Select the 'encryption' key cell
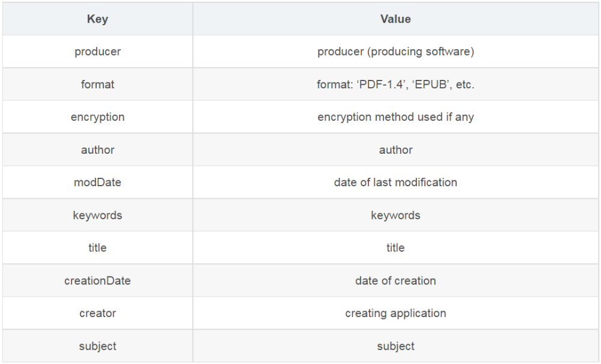 tap(97, 117)
